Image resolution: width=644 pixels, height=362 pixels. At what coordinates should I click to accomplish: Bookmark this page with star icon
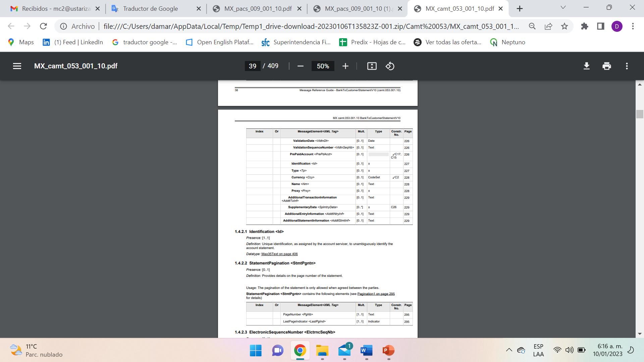coord(565,26)
